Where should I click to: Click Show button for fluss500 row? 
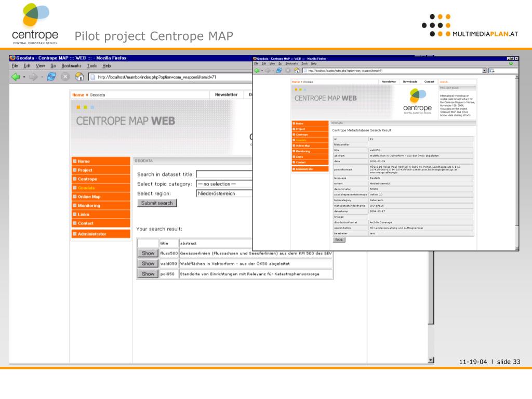pos(148,253)
